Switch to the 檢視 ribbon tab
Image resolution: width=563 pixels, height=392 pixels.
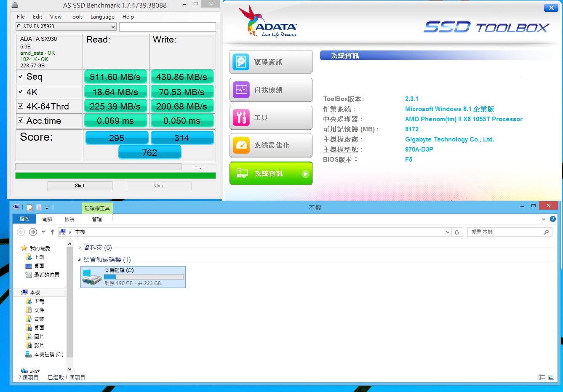click(69, 219)
